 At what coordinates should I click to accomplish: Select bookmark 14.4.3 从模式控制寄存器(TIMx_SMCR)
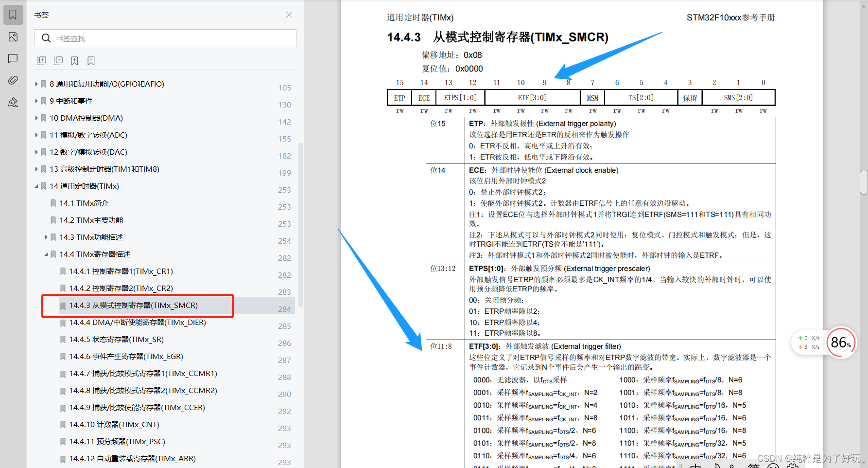pyautogui.click(x=133, y=305)
